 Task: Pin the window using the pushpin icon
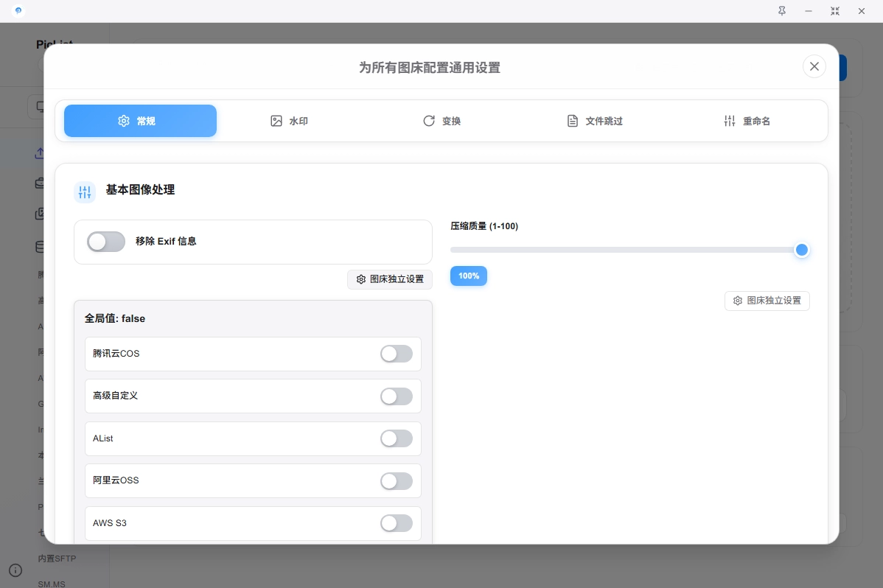click(782, 11)
